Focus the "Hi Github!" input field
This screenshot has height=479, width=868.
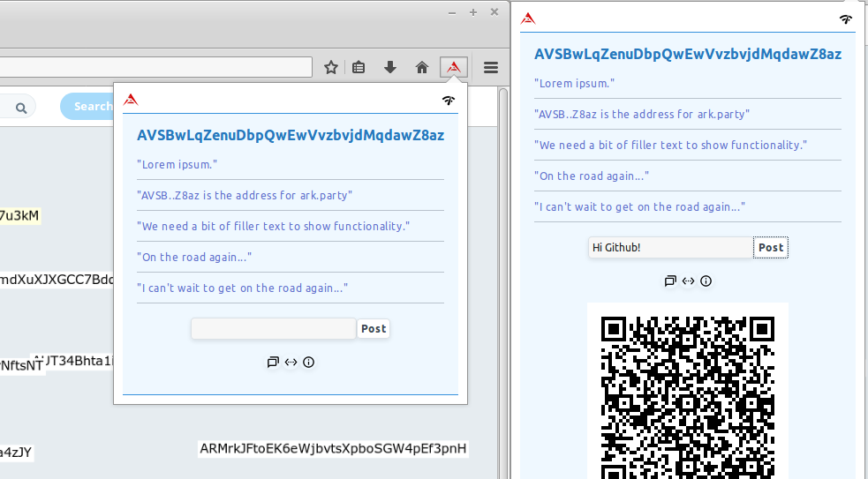[x=670, y=247]
